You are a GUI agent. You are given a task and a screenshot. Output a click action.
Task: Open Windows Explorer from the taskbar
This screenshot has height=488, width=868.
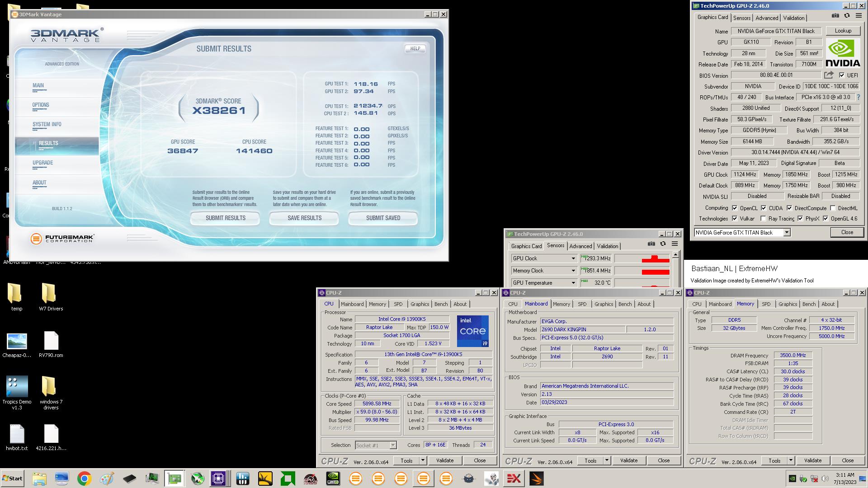39,479
